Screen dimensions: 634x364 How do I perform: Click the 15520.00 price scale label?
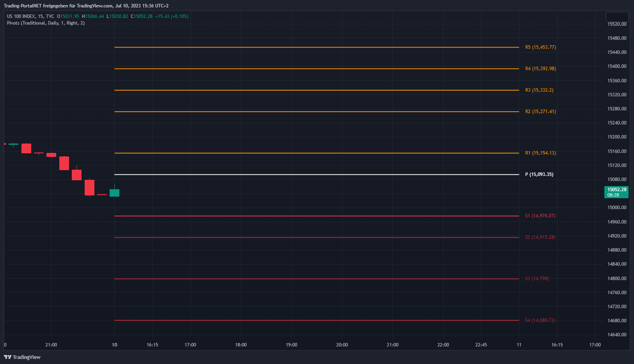(617, 24)
